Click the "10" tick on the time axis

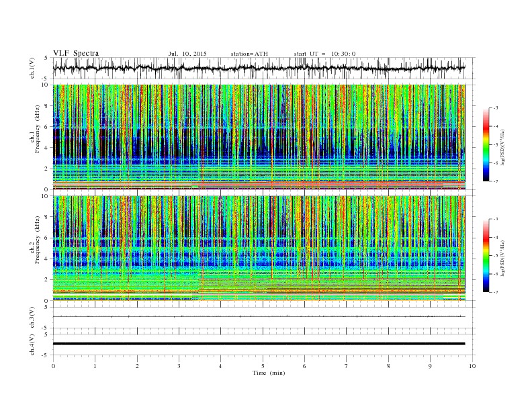(x=472, y=366)
